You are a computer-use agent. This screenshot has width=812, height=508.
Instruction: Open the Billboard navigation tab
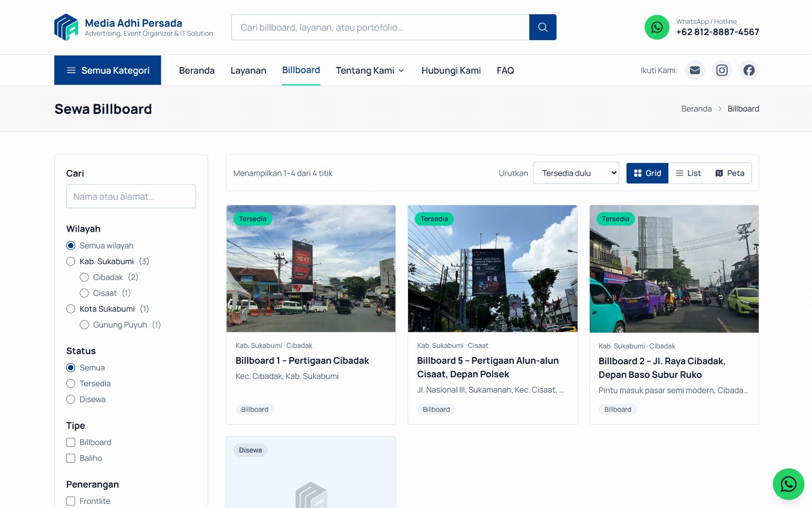(x=301, y=70)
